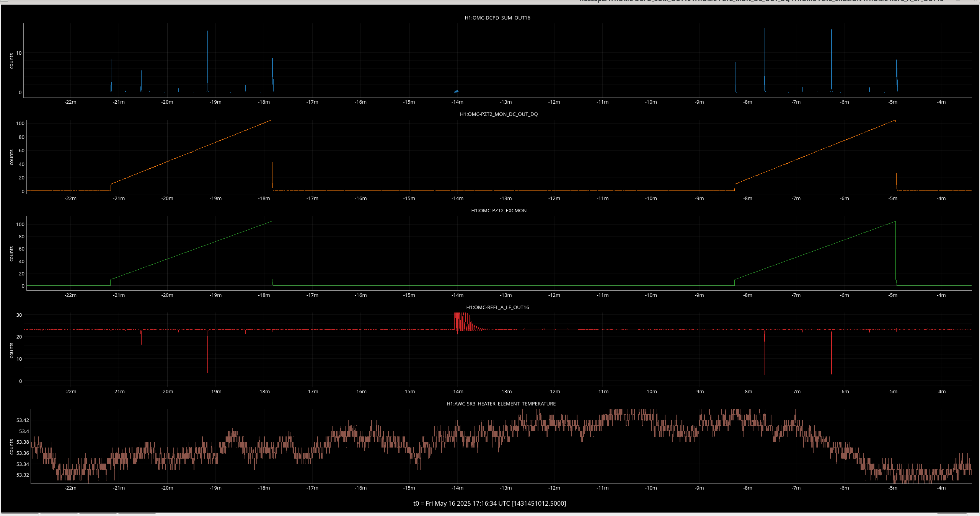Click the 53.42 y-axis value on heater temperature plot
Screen dimensions: 980x516
[x=23, y=420]
